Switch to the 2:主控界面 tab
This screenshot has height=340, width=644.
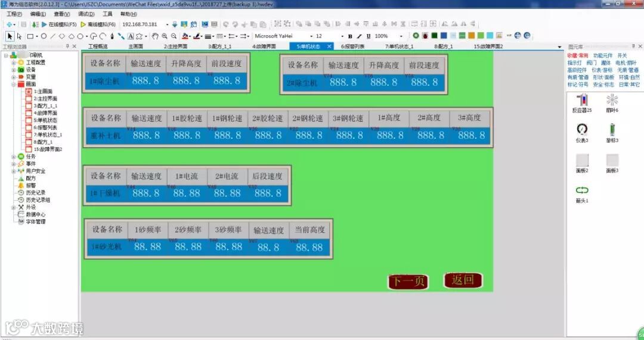(176, 46)
